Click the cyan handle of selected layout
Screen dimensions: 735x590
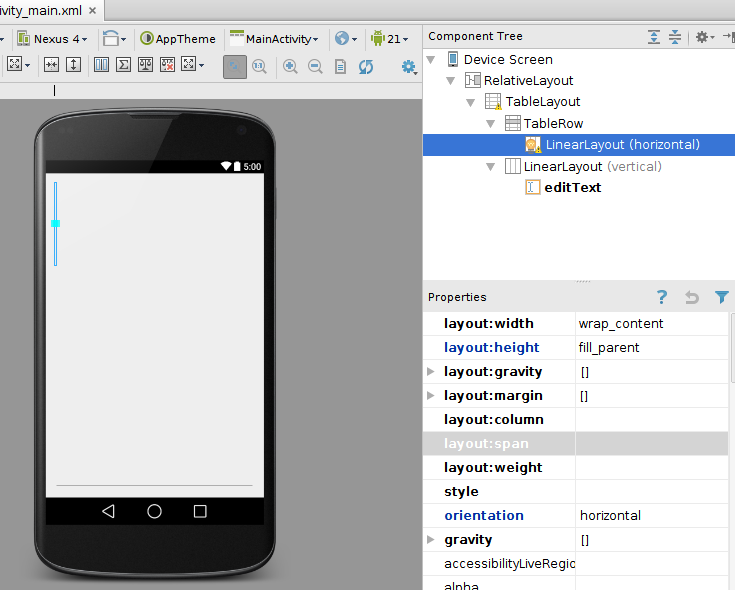(x=55, y=224)
